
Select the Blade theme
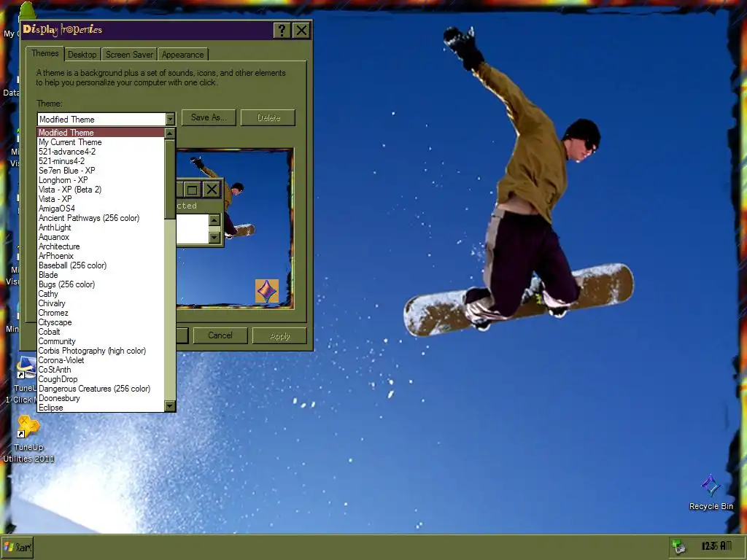[x=101, y=275]
